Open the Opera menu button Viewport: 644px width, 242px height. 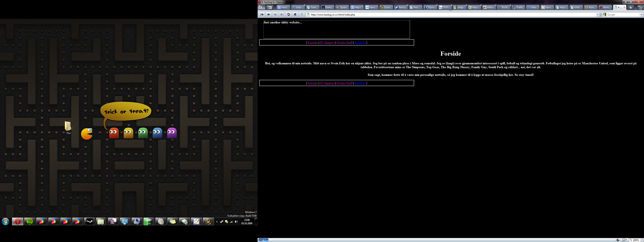[x=261, y=7]
